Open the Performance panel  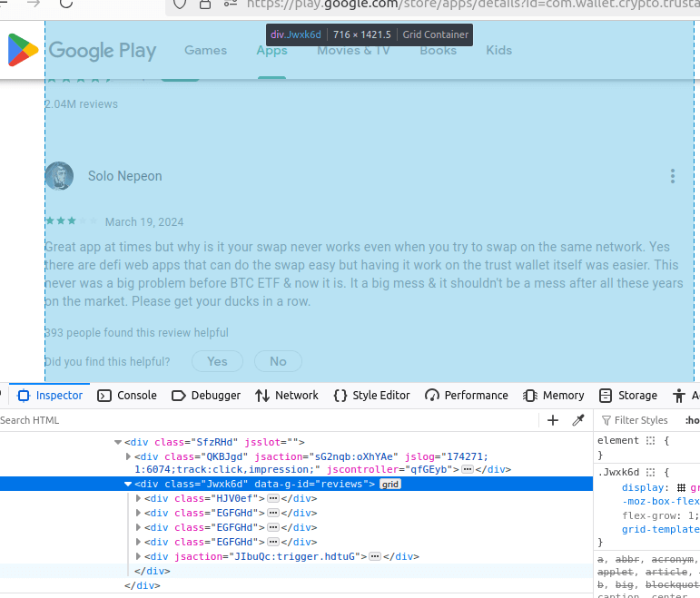point(467,396)
